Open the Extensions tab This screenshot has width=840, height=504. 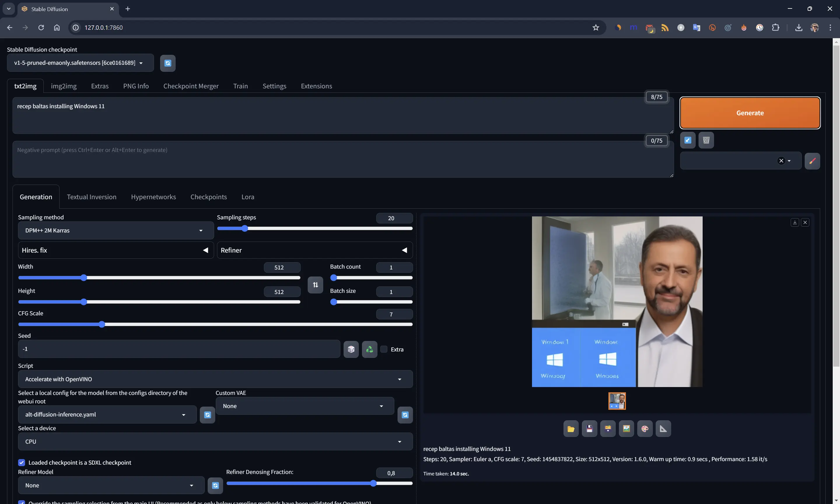[x=316, y=86]
